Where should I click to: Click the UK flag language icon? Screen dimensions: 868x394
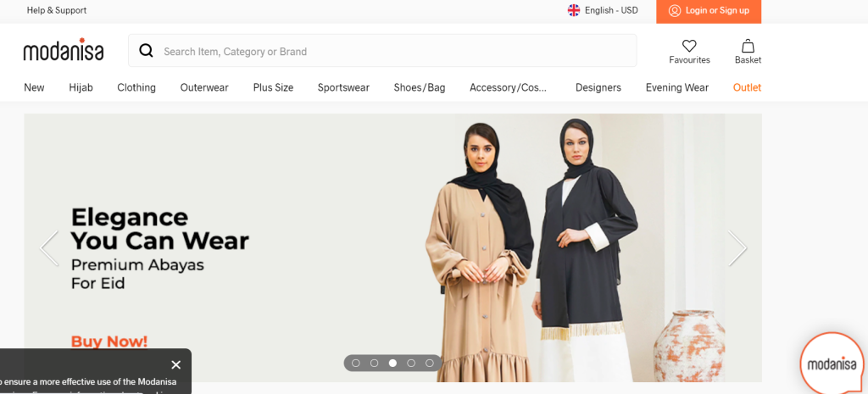(x=574, y=10)
